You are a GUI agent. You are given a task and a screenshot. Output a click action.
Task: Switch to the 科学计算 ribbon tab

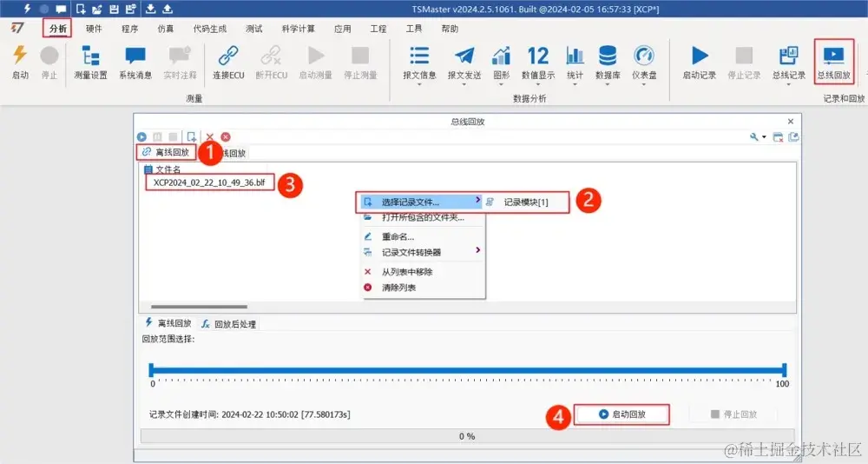[x=298, y=29]
